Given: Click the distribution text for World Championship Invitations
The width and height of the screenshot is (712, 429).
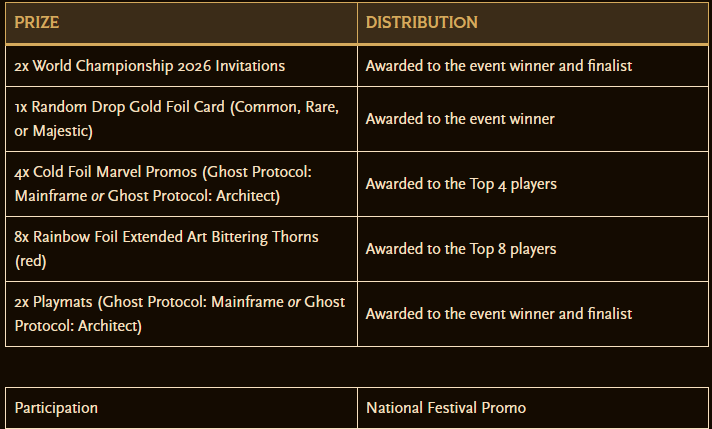Looking at the screenshot, I should pyautogui.click(x=499, y=66).
